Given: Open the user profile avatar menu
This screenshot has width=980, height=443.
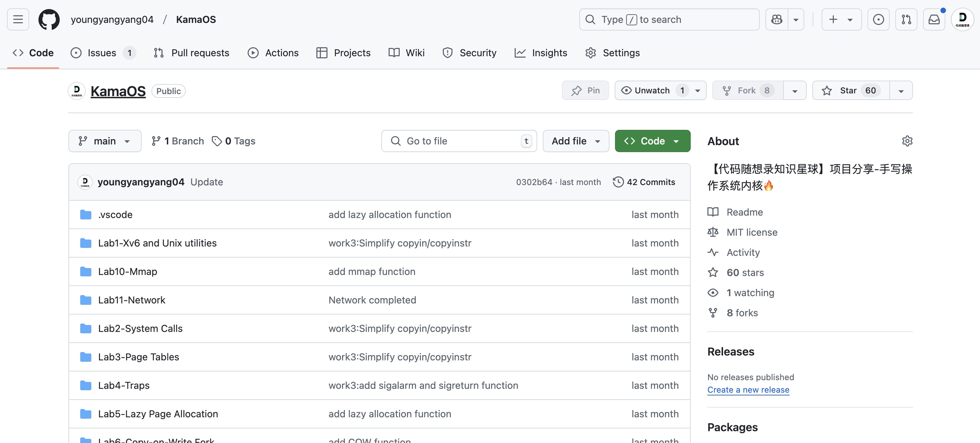Looking at the screenshot, I should (962, 19).
